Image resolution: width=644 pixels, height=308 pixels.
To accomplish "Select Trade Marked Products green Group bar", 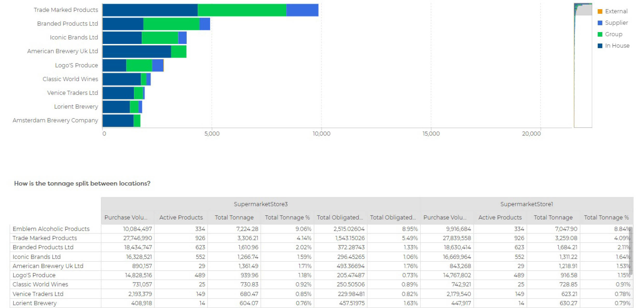I will pos(242,10).
